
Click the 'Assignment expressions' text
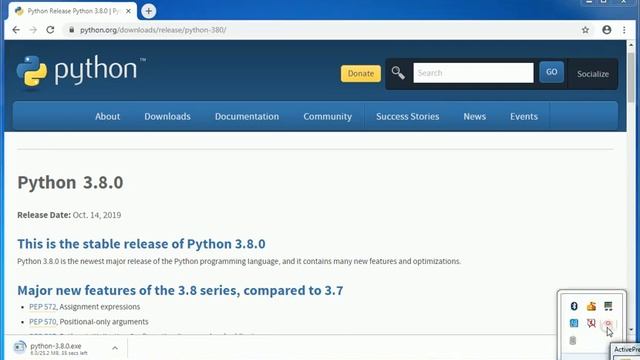click(100, 307)
